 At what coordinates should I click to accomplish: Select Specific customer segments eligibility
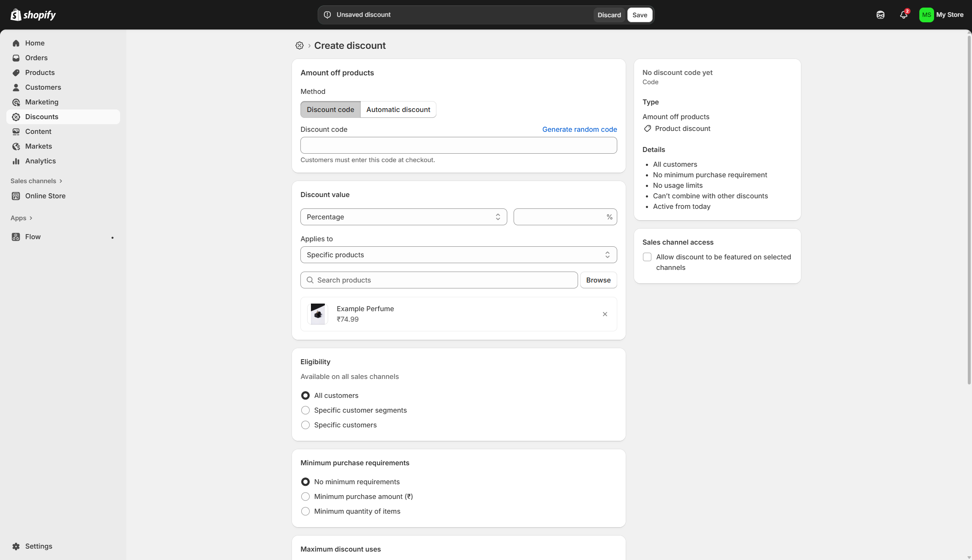click(305, 410)
